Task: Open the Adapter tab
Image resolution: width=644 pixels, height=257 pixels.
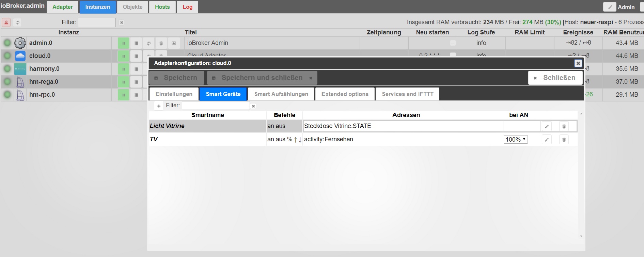Action: (63, 7)
